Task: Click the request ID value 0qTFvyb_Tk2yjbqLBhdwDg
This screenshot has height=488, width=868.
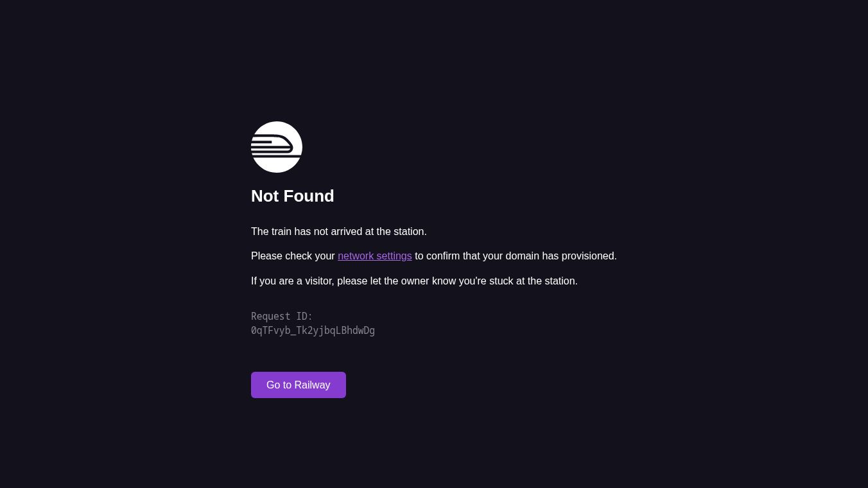Action: (313, 331)
